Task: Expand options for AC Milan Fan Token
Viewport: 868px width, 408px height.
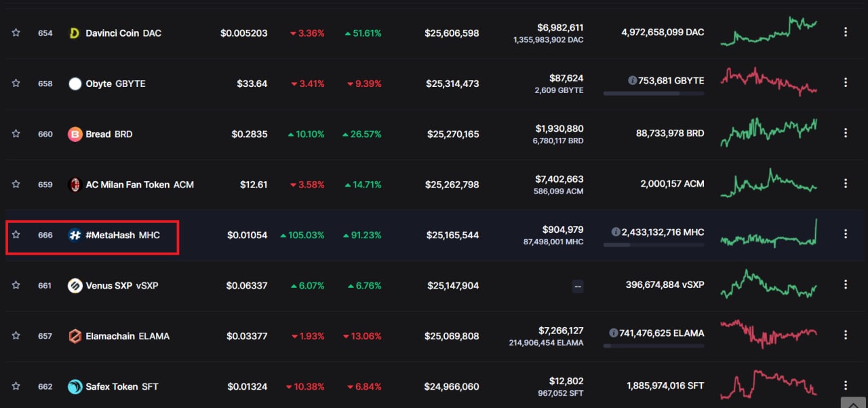Action: tap(845, 183)
